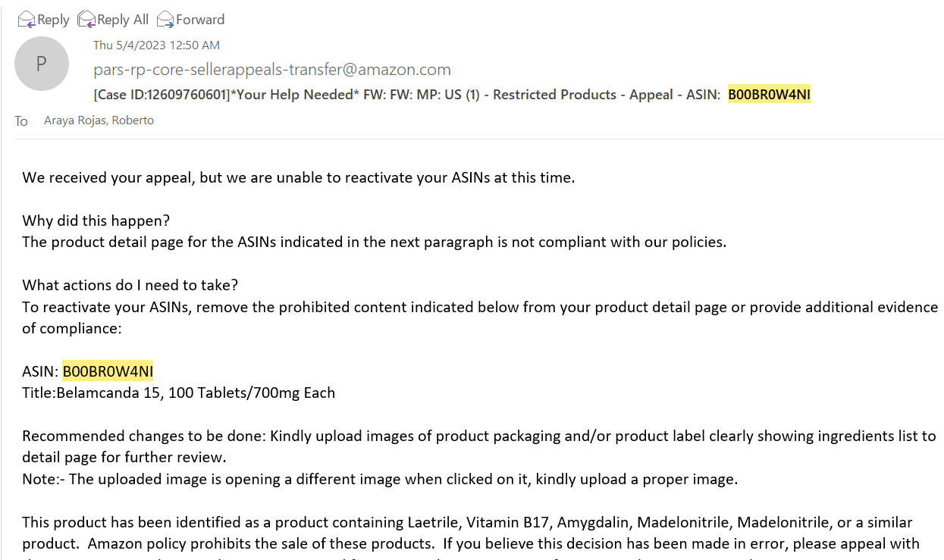Open sender address pars-rp-core-sellerappeals-transfer@amazon.com
Viewport: 944px width, 560px height.
point(272,70)
